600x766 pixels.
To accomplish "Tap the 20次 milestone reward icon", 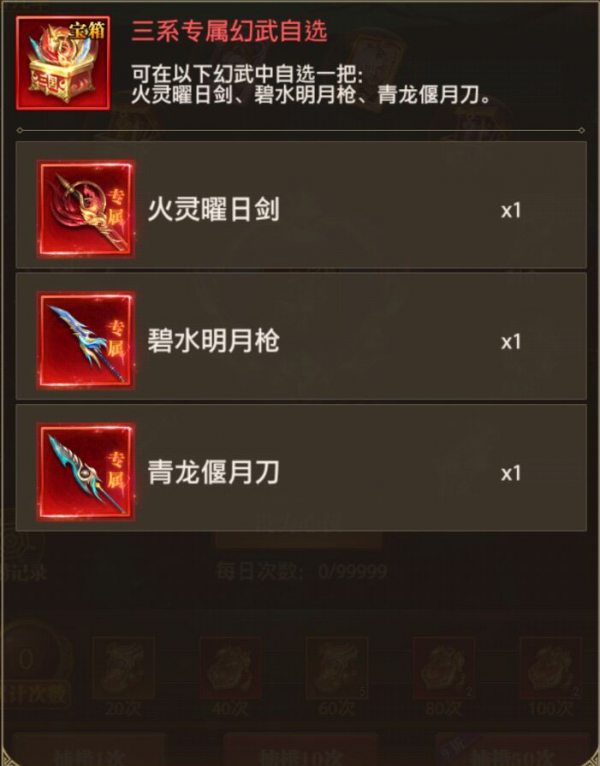I will tap(123, 667).
